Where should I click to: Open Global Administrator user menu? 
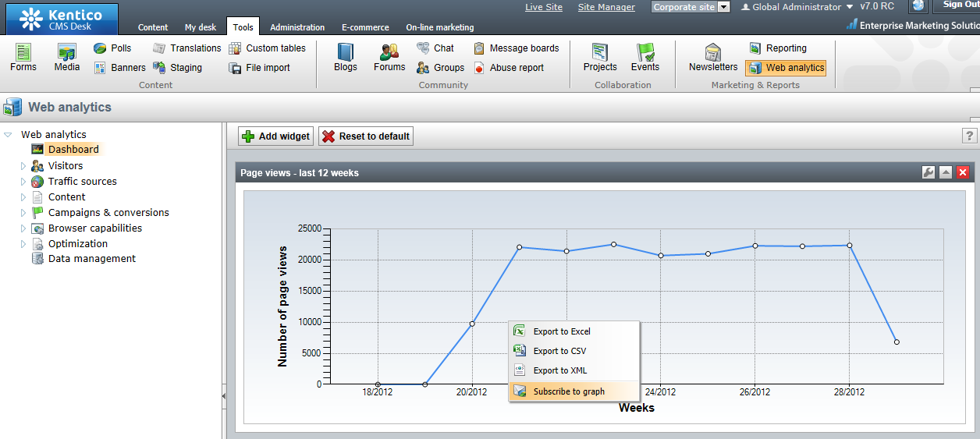tap(797, 7)
